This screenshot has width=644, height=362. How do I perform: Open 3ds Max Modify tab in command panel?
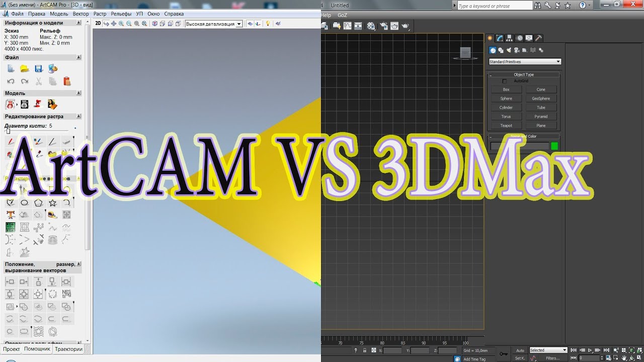click(500, 38)
